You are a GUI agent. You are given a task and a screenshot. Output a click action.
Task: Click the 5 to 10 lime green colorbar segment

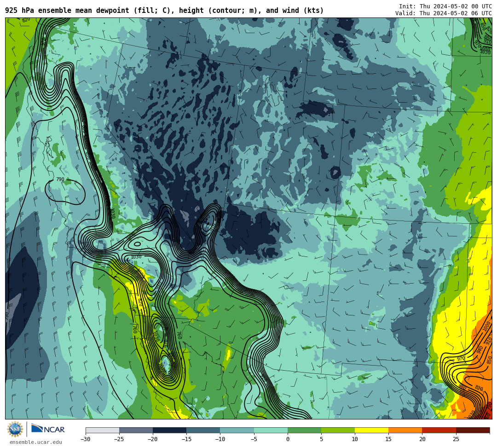(x=338, y=430)
